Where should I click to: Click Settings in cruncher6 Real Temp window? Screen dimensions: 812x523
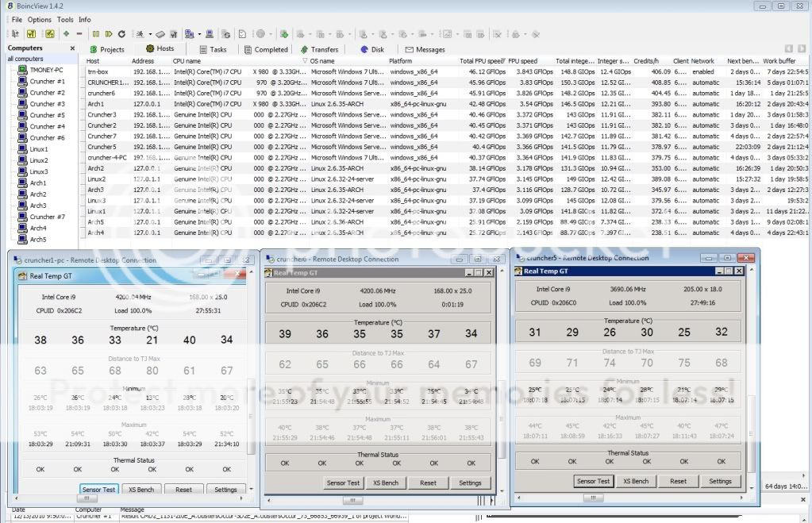(470, 483)
